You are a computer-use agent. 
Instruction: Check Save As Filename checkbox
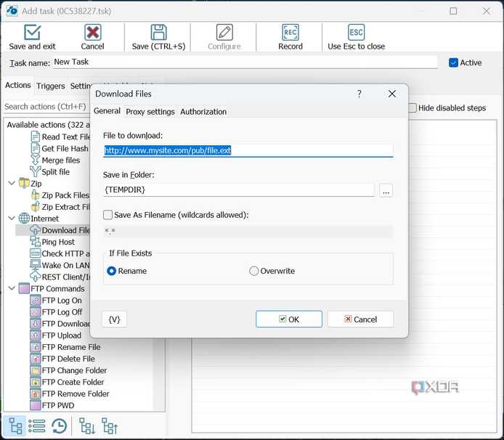(107, 215)
